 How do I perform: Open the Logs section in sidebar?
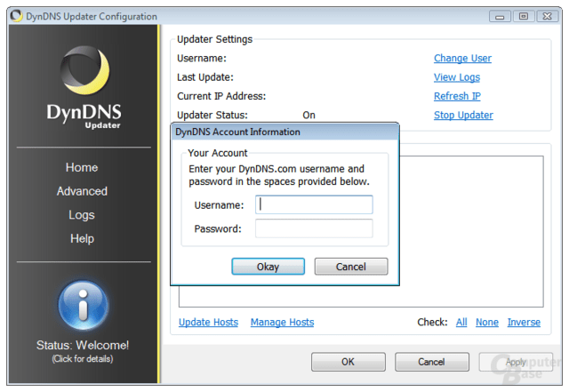click(82, 215)
